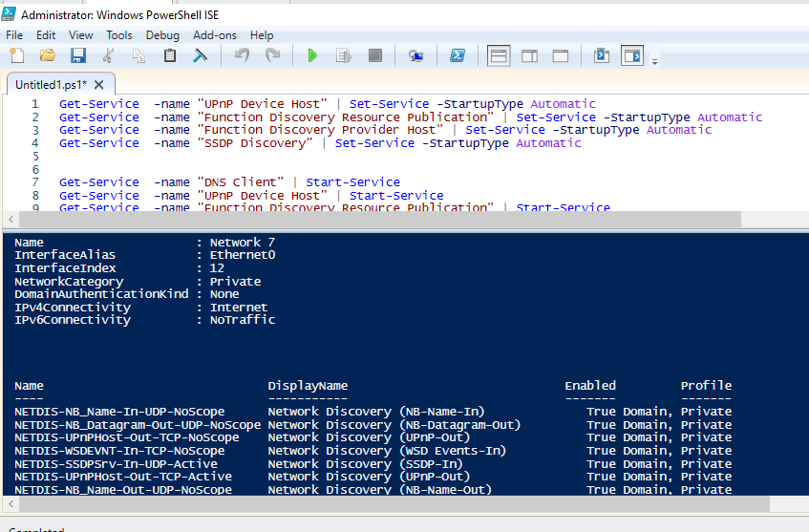
Task: Click "SSDP Discovery" string on line 4
Action: tap(255, 143)
